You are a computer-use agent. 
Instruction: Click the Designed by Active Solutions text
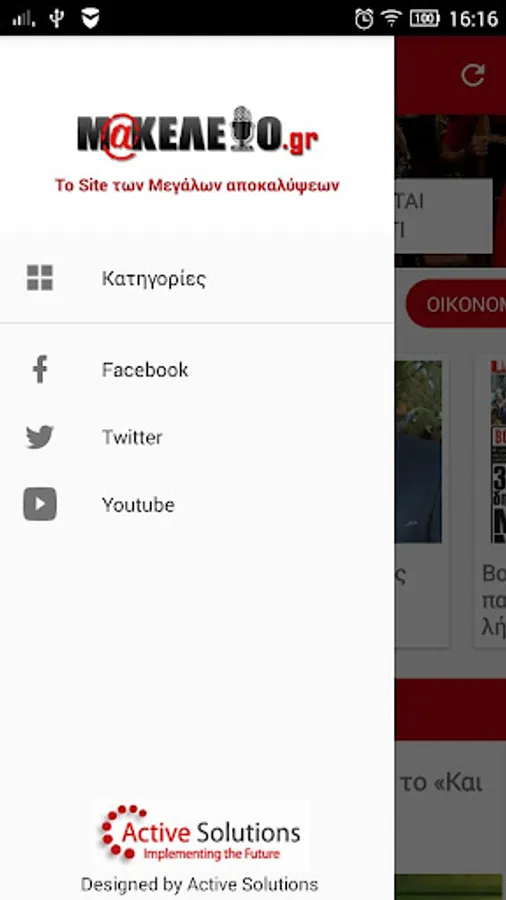[199, 884]
